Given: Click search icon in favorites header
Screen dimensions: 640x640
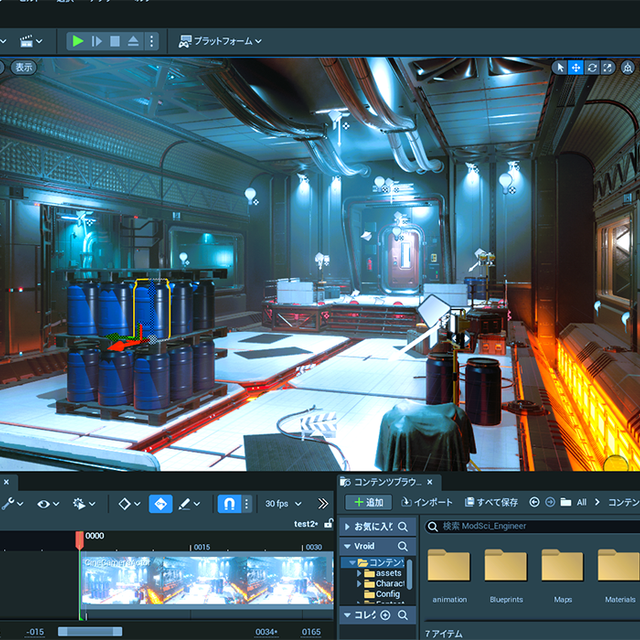Looking at the screenshot, I should (x=402, y=527).
